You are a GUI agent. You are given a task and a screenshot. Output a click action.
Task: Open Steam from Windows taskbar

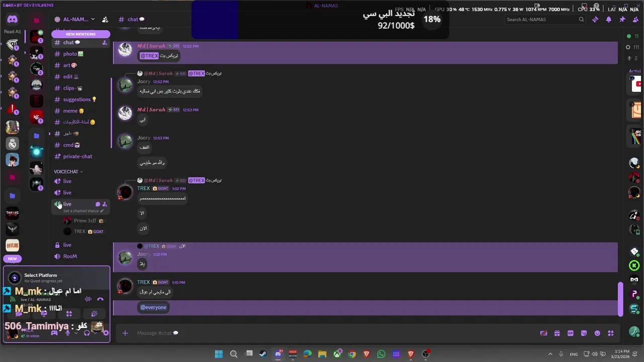click(263, 354)
